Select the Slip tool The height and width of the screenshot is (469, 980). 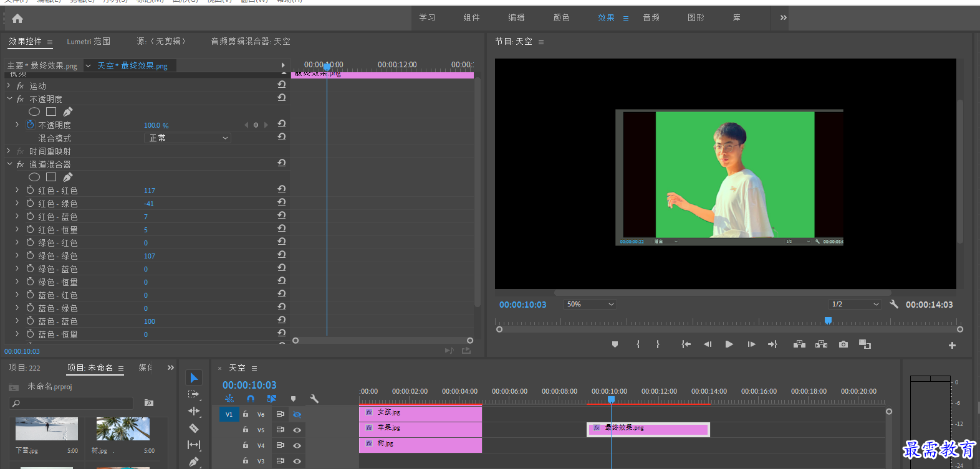194,445
